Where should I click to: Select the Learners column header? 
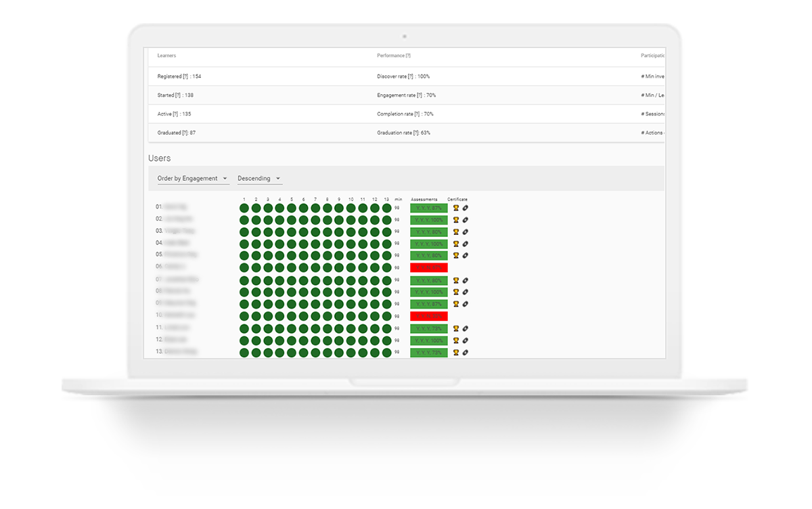point(166,56)
